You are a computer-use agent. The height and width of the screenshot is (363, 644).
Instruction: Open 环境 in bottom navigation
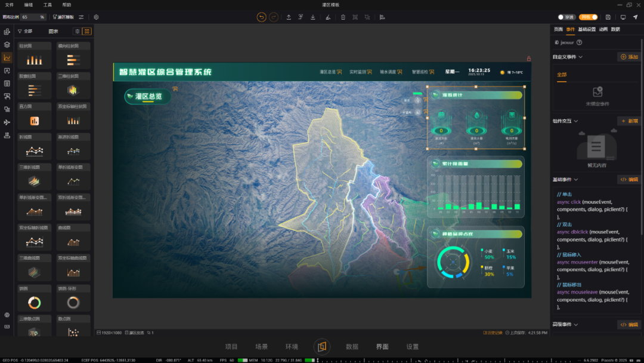(292, 346)
